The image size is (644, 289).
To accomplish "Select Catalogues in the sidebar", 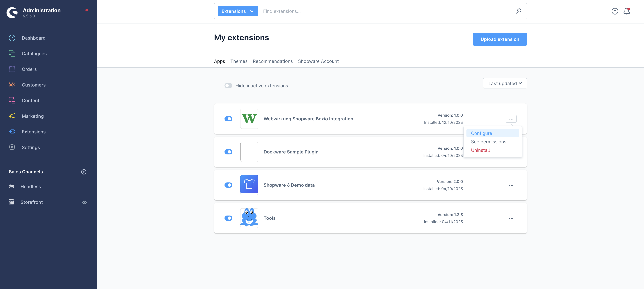I will pyautogui.click(x=34, y=53).
